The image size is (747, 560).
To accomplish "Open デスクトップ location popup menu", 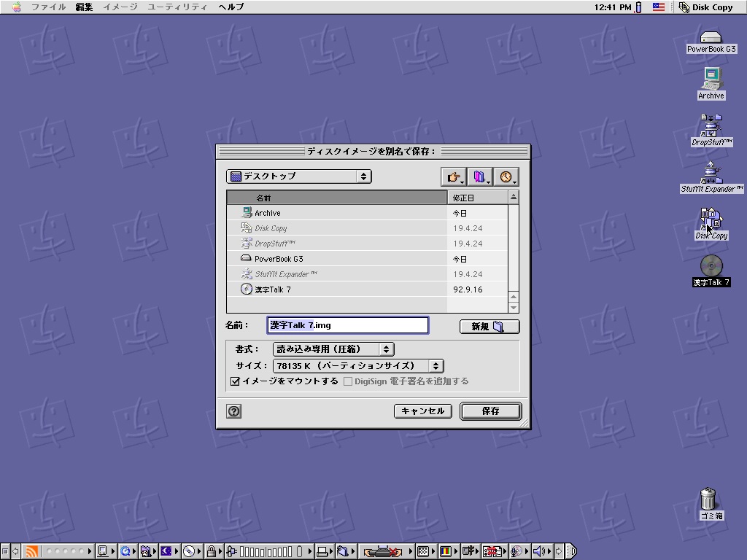I will tap(298, 176).
